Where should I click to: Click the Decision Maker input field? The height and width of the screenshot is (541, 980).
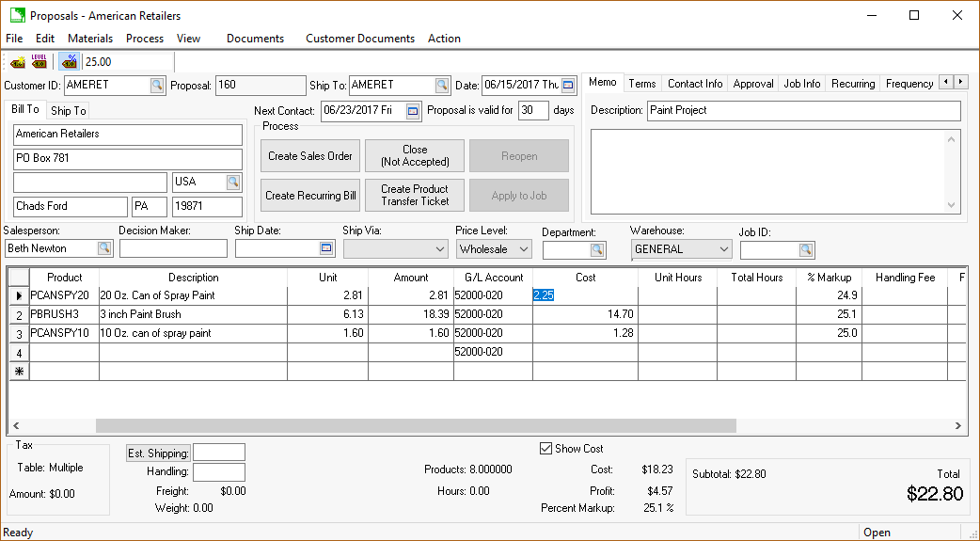click(173, 248)
